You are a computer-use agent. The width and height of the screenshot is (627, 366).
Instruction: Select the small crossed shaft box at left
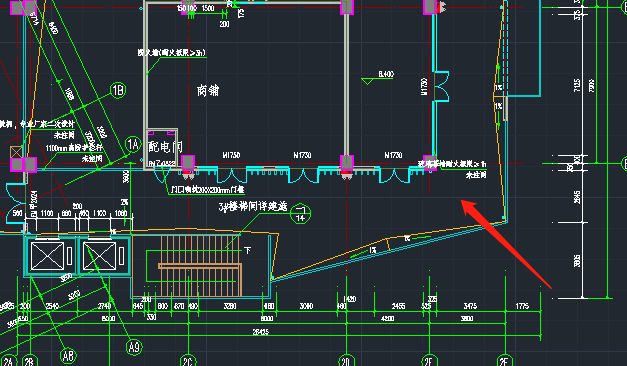click(x=16, y=152)
